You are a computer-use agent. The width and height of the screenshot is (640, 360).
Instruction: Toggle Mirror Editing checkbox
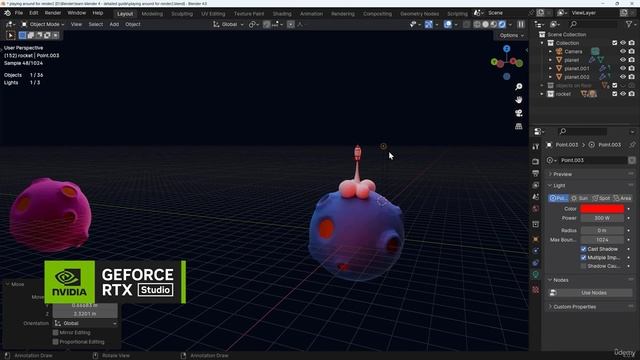pyautogui.click(x=56, y=333)
